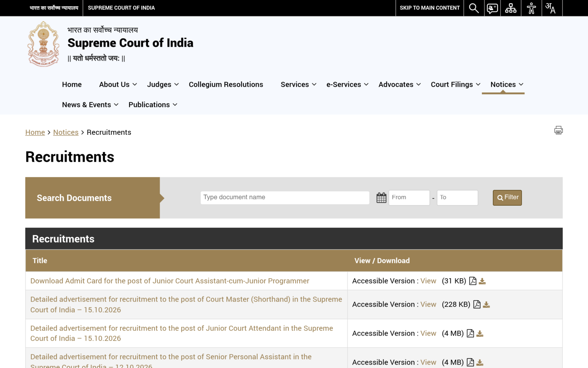This screenshot has height=368, width=588.
Task: Open PDF icon for Junior Court Attendant advertisement
Action: coord(470,333)
